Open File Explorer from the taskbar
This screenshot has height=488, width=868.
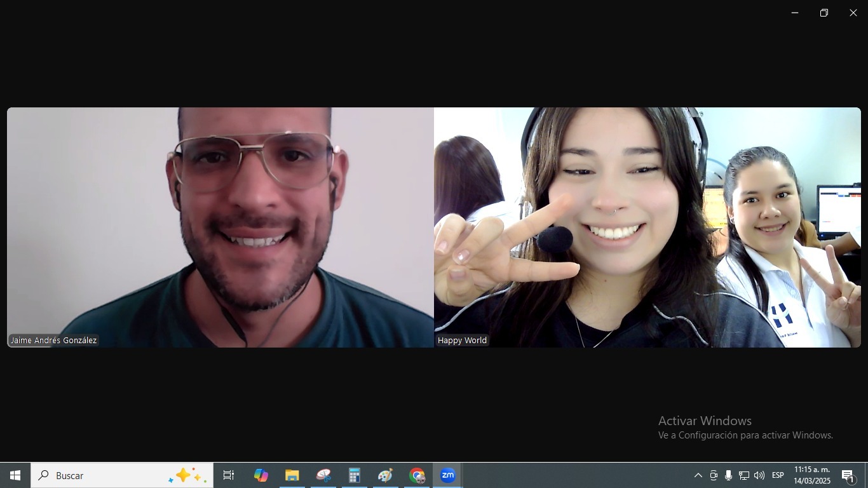(292, 475)
